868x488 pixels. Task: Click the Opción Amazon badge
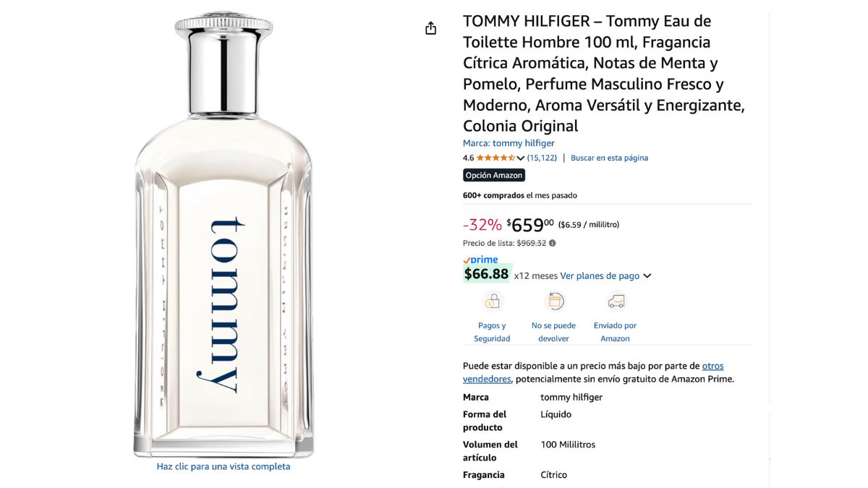(x=494, y=175)
